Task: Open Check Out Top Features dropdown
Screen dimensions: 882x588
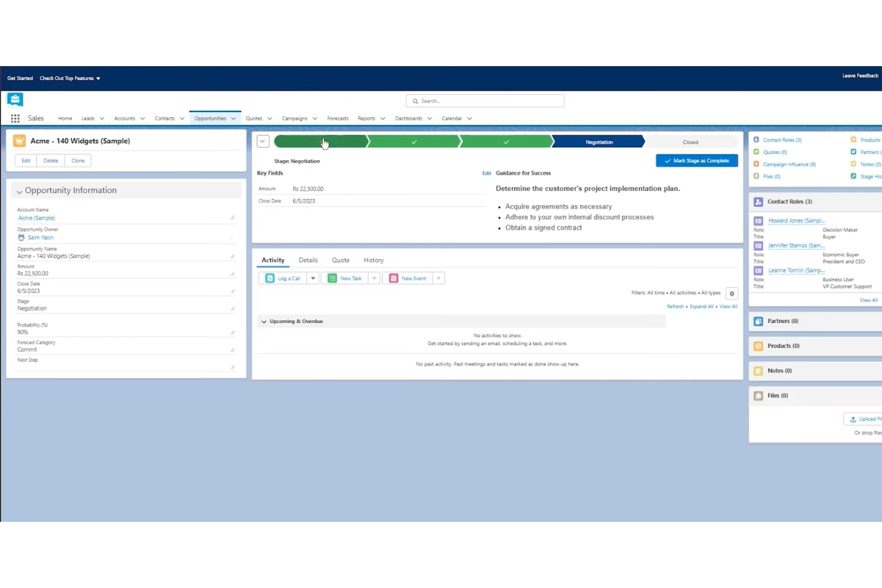Action: tap(70, 78)
